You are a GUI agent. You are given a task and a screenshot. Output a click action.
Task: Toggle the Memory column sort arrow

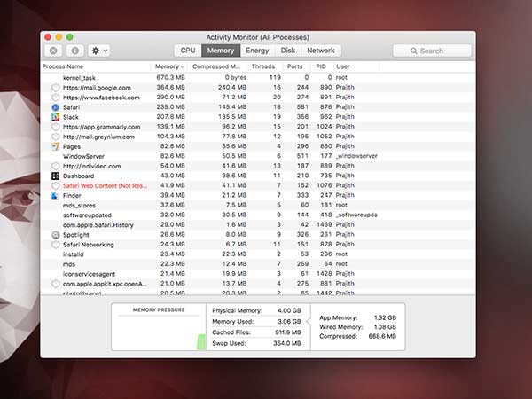point(183,66)
